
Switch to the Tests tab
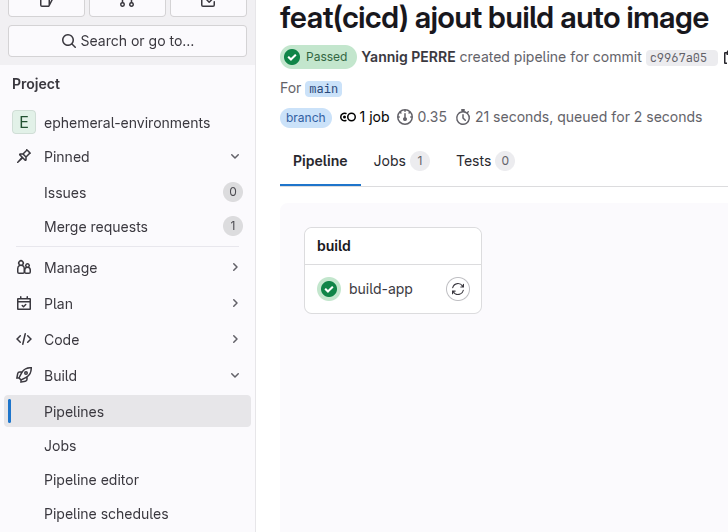pyautogui.click(x=485, y=161)
